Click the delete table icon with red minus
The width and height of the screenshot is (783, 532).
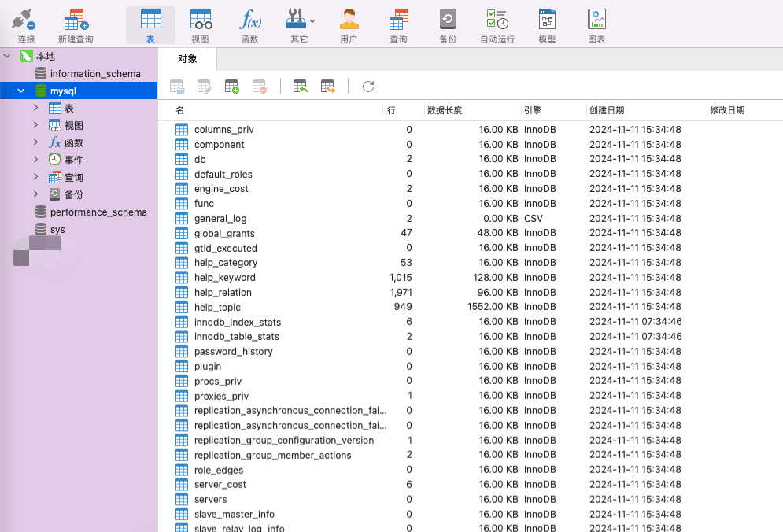259,87
